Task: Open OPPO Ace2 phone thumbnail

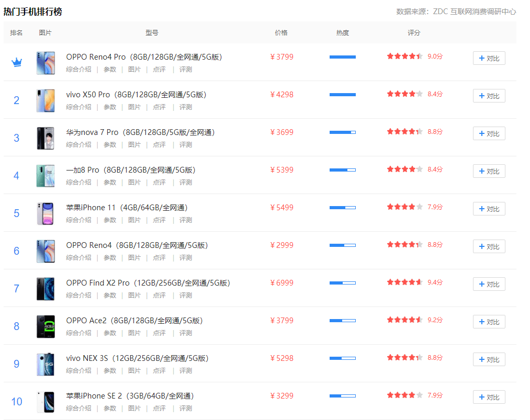Action: [46, 326]
